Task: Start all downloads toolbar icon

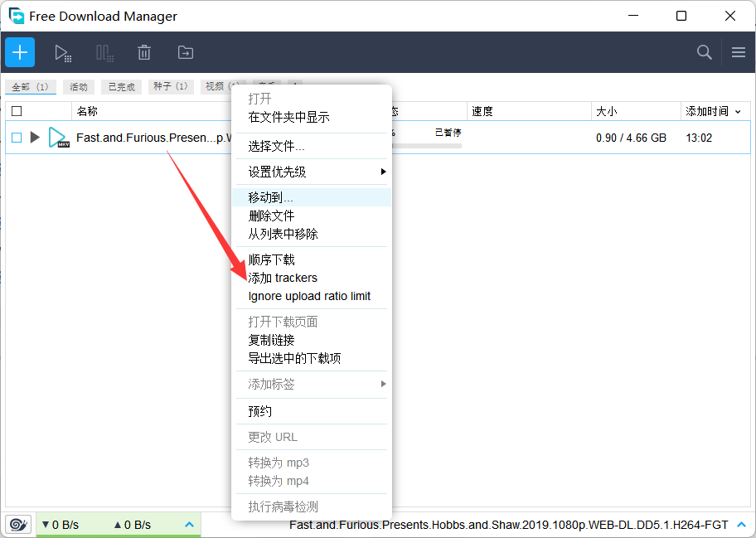Action: [63, 52]
